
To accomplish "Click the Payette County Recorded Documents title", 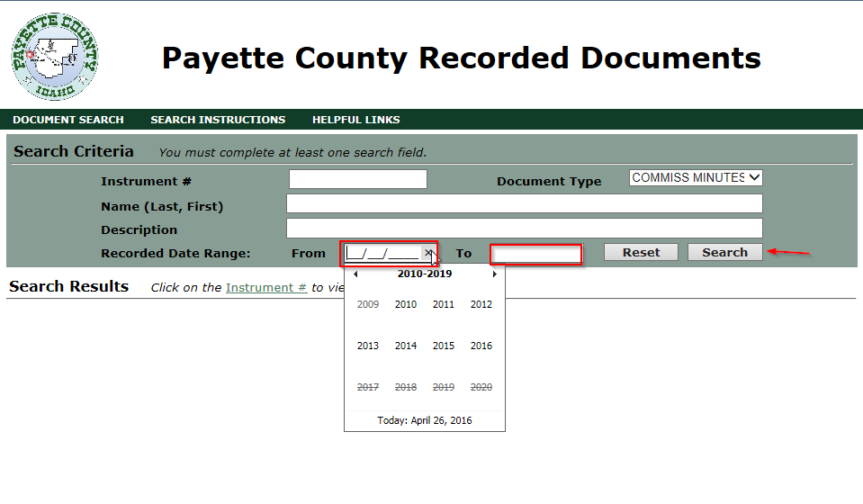I will [462, 58].
